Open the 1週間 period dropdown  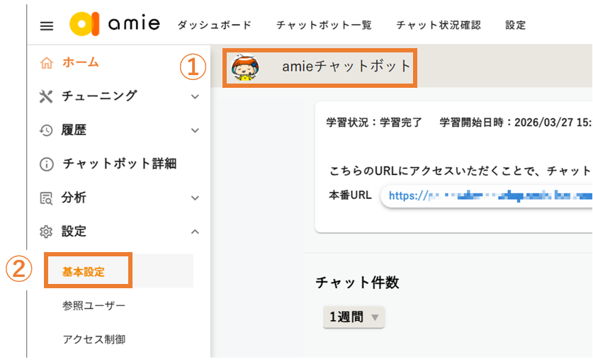354,317
